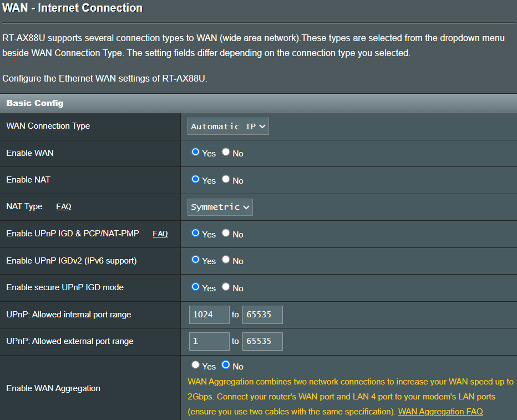This screenshot has height=420, width=517.
Task: Click the internal port range end field
Action: (x=263, y=315)
